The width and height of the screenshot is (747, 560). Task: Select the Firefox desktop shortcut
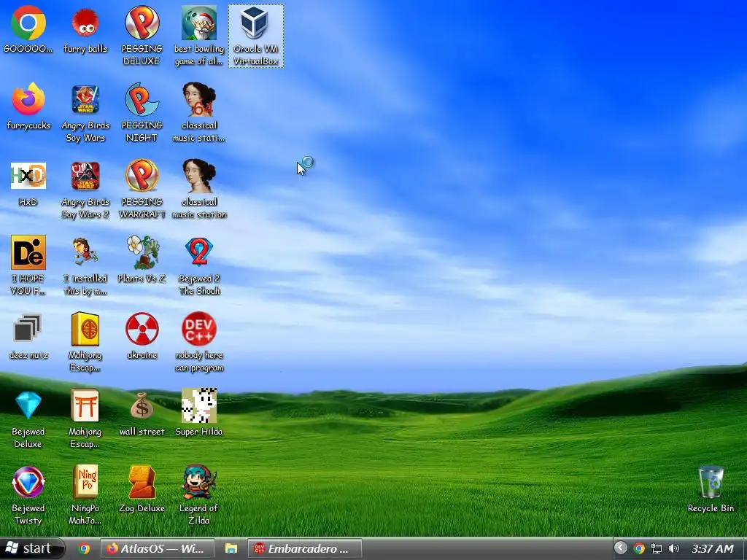click(x=28, y=99)
